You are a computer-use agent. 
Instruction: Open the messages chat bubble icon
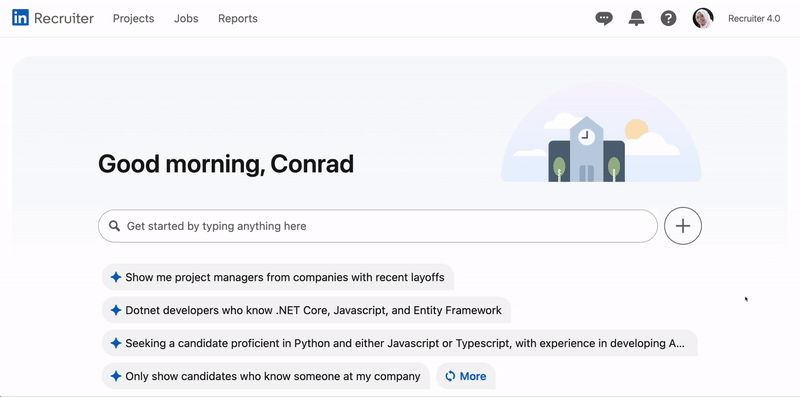604,18
